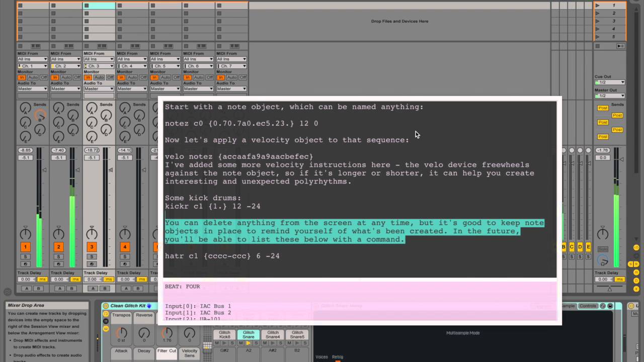
Task: Solo the Glitch Snare5 pad
Action: click(x=305, y=343)
